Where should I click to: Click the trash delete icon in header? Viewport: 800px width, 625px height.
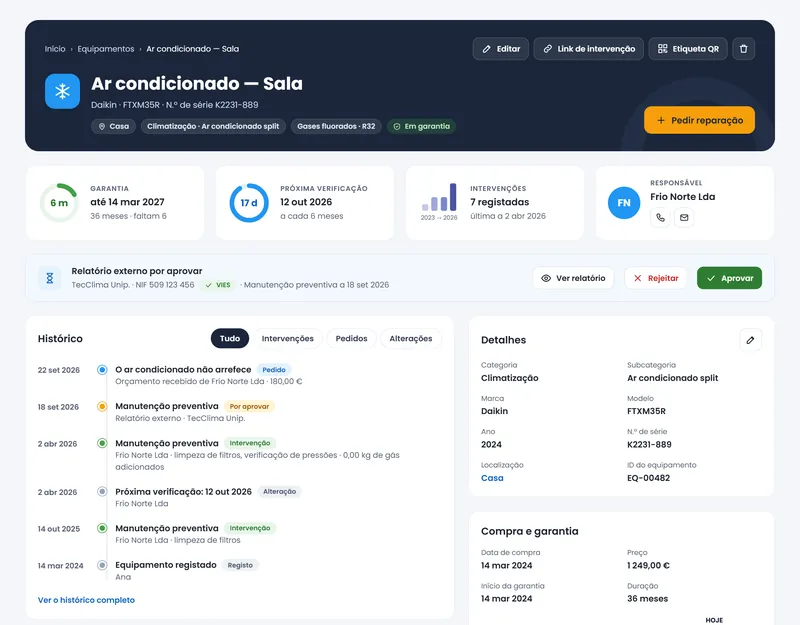pos(743,49)
